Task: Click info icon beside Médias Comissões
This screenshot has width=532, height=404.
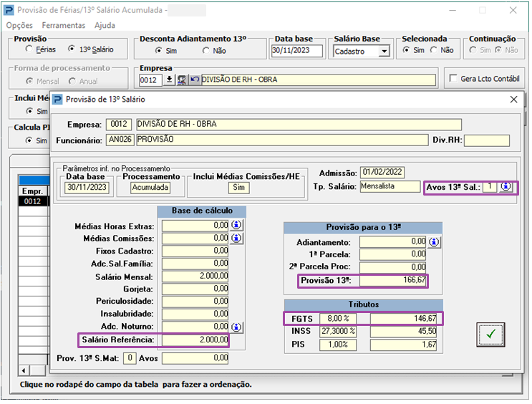Action: click(236, 239)
